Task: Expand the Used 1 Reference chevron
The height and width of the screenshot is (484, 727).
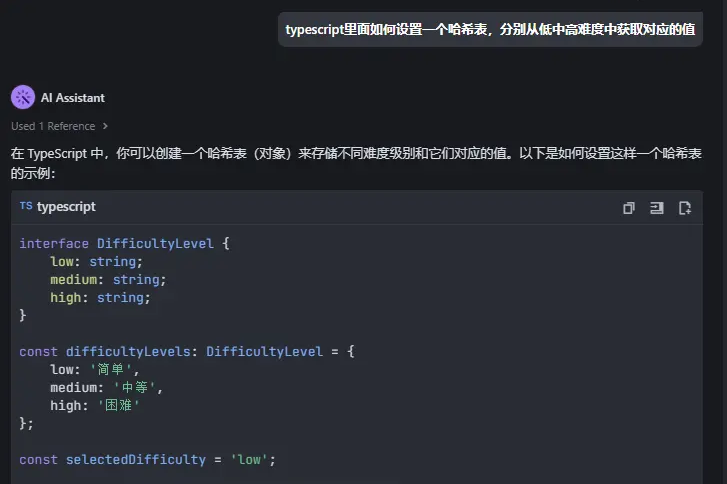Action: tap(106, 126)
